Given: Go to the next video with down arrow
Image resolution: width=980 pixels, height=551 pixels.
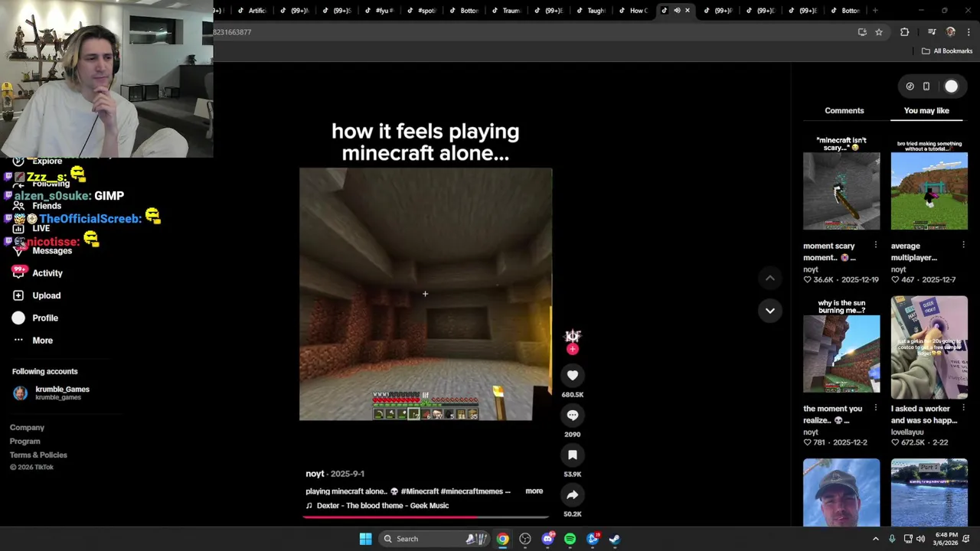Looking at the screenshot, I should (769, 311).
